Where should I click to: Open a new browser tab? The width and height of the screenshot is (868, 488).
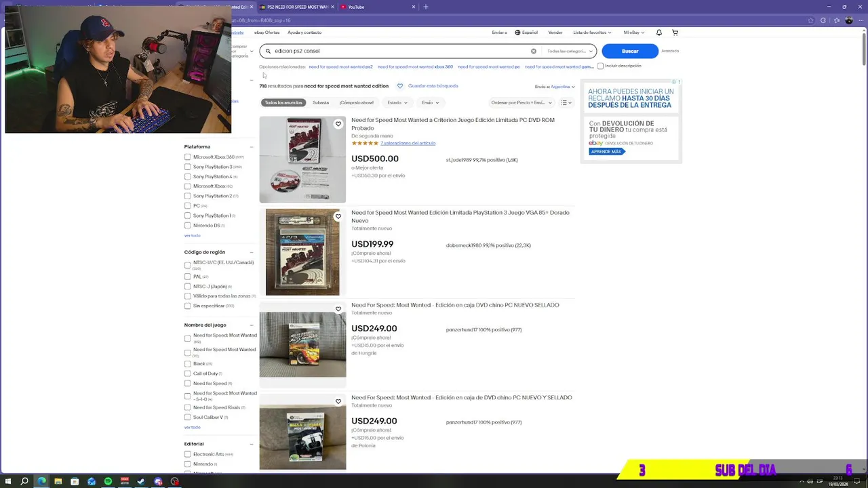426,7
